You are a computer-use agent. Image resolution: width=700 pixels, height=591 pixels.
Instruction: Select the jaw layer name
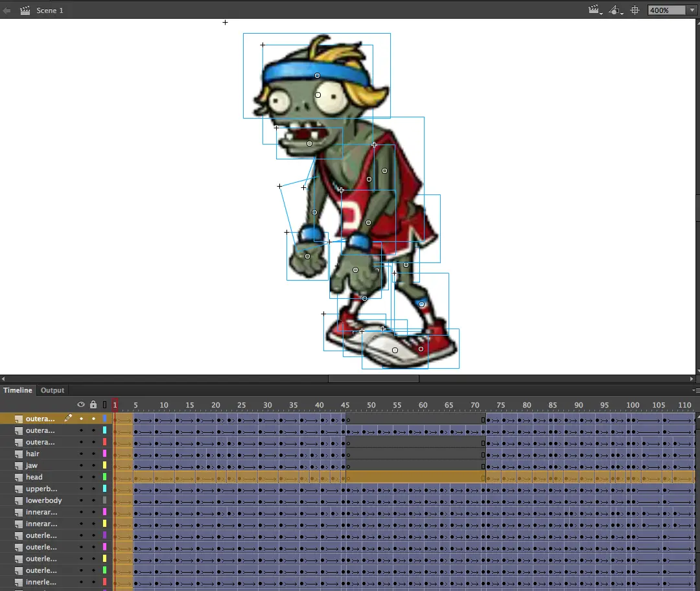click(32, 465)
